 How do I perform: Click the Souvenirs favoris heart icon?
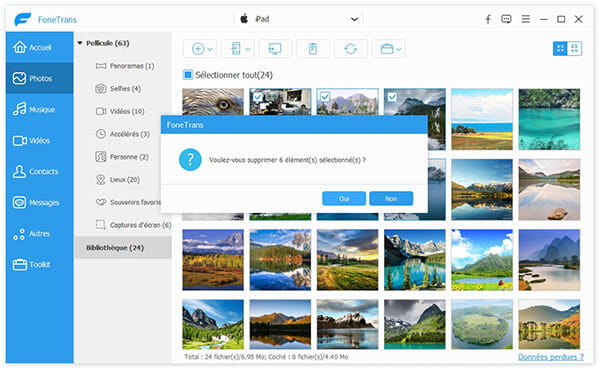[x=101, y=202]
